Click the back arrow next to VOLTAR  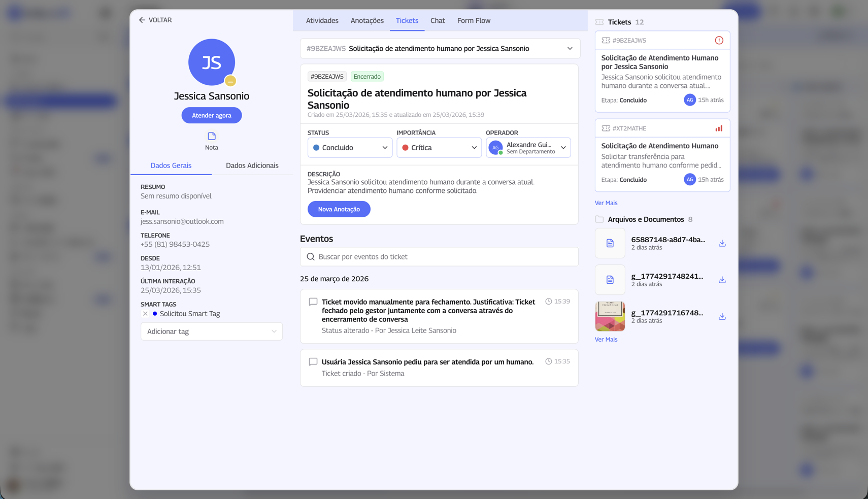pyautogui.click(x=142, y=20)
